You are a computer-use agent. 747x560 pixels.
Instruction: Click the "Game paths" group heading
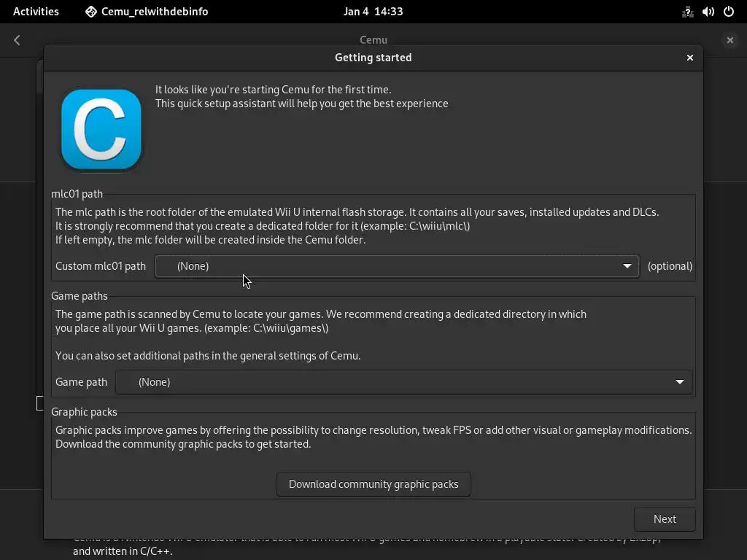[x=79, y=296]
